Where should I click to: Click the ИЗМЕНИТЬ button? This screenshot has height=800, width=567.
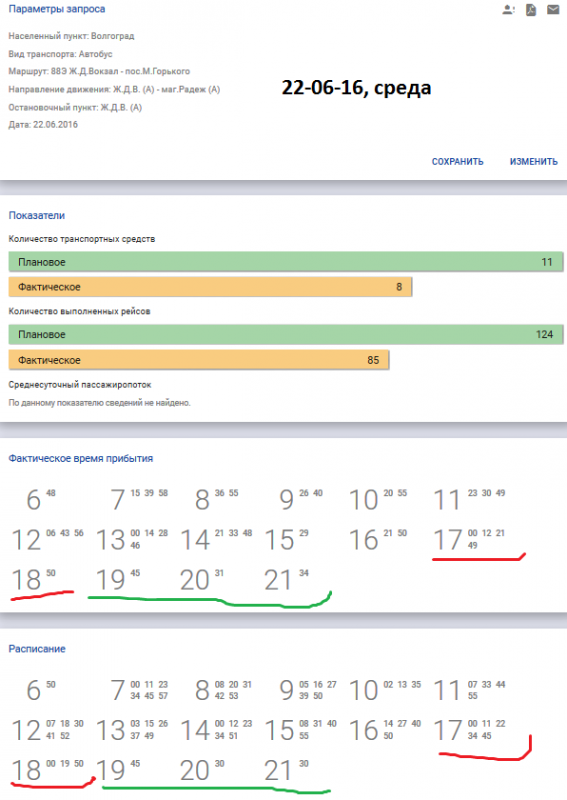533,162
